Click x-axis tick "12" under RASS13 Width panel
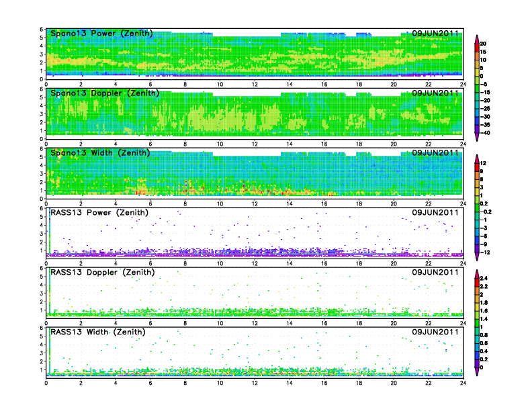This screenshot has height=411, width=532. (255, 383)
